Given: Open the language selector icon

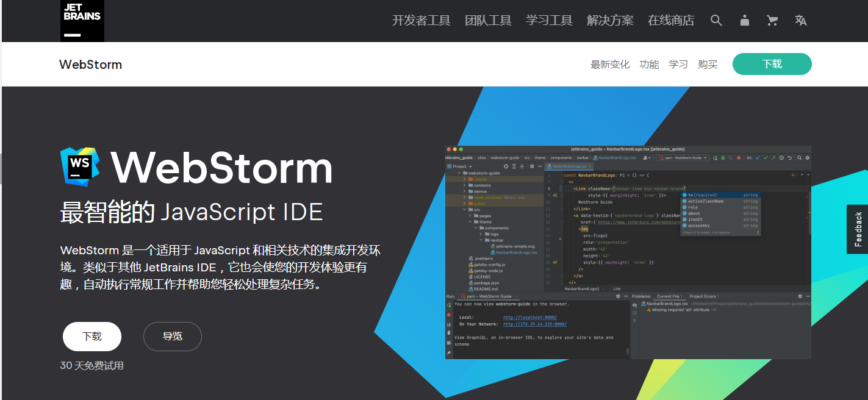Looking at the screenshot, I should 801,21.
